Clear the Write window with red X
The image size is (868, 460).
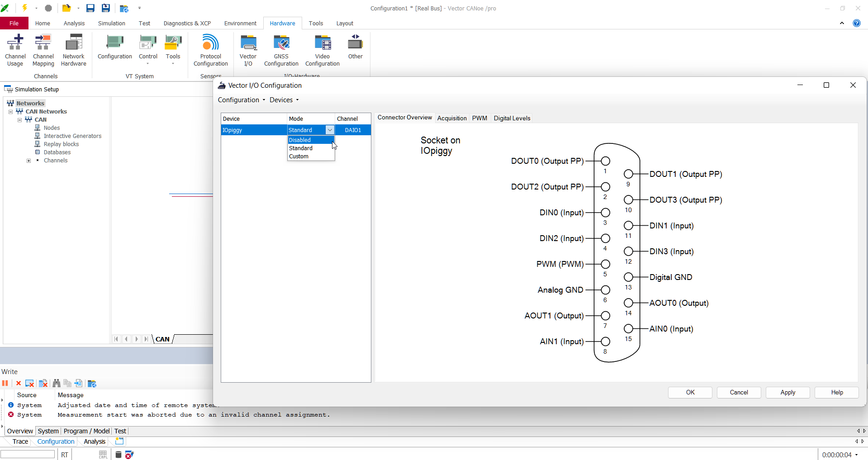pyautogui.click(x=19, y=384)
